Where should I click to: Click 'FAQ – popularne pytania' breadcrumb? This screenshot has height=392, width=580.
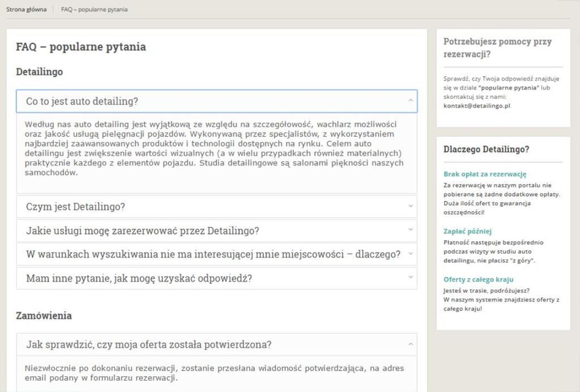pos(95,9)
